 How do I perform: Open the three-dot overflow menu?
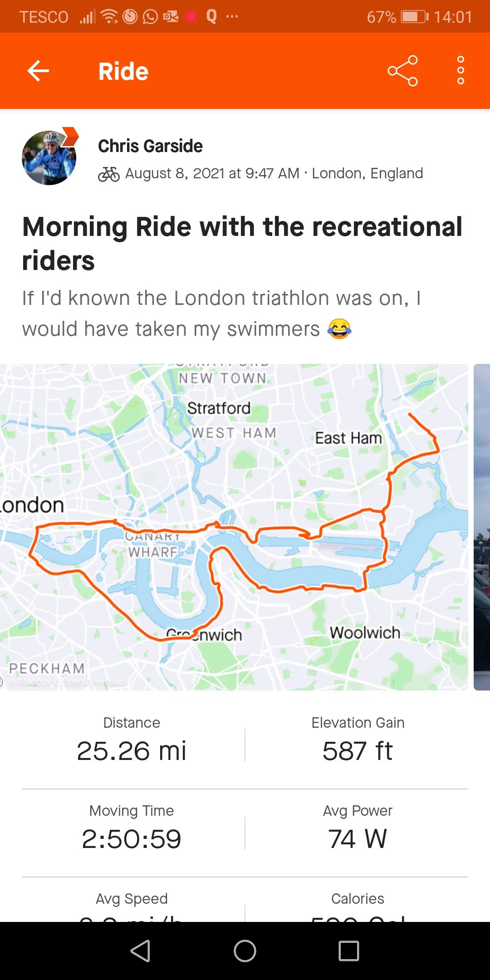pos(461,70)
